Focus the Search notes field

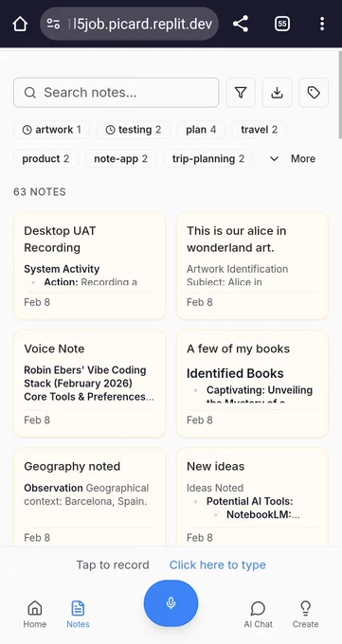pyautogui.click(x=117, y=93)
